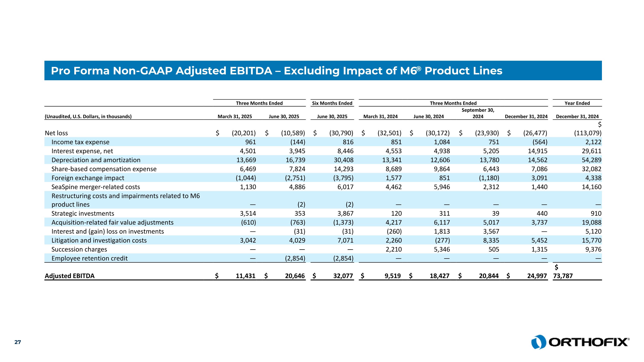Click the Six Months Ended header

click(332, 103)
